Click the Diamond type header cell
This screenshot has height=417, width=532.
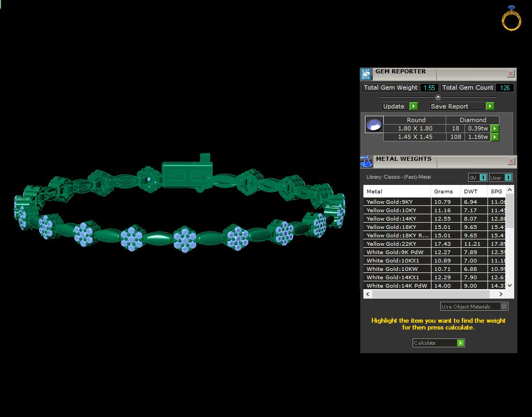pos(473,120)
